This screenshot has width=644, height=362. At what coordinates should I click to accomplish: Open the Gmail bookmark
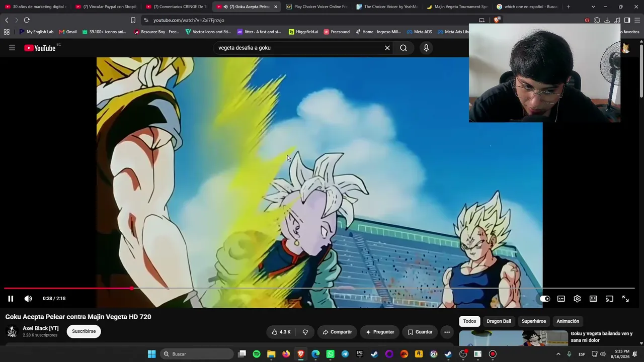67,32
